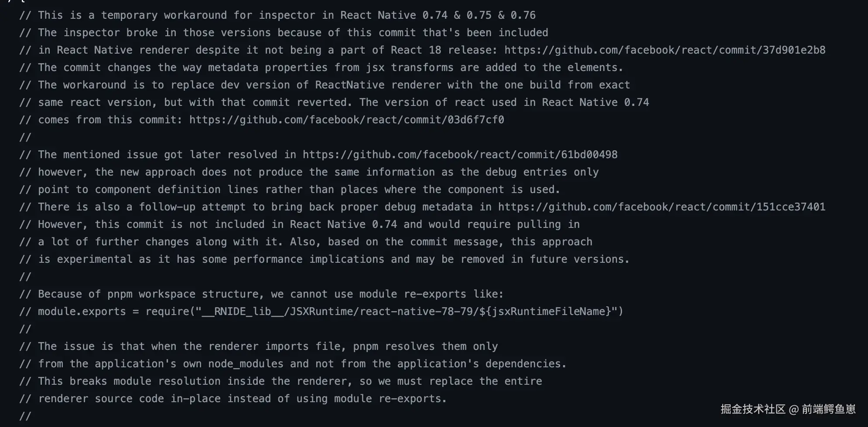Click the "Because of pnpm workspace structure" line
Screen dimensions: 868x427
(261, 294)
